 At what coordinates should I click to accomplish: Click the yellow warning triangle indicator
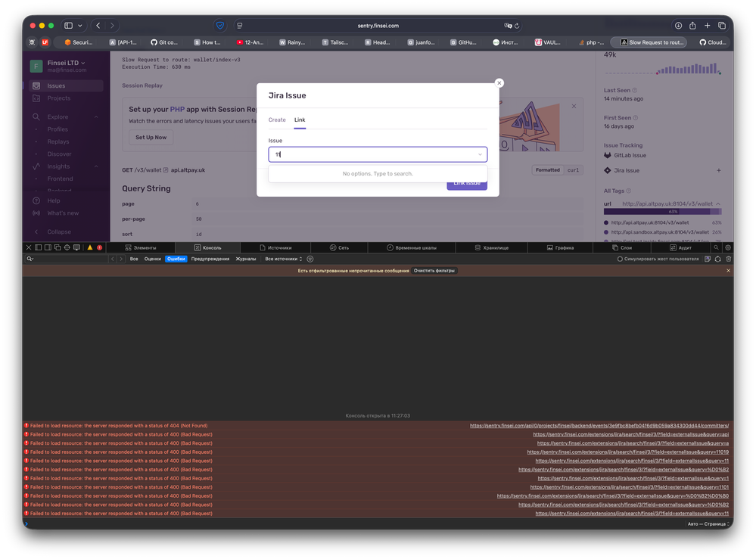pos(90,247)
